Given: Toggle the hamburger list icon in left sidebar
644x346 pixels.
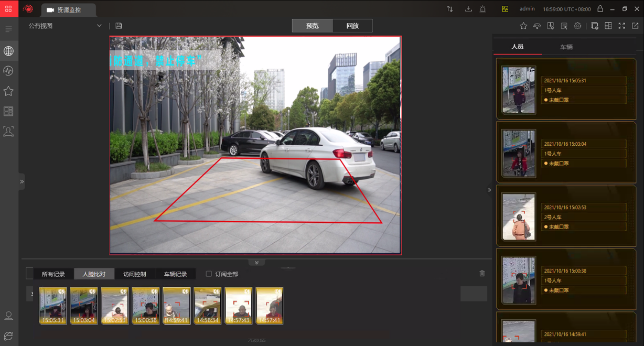Looking at the screenshot, I should pos(8,29).
